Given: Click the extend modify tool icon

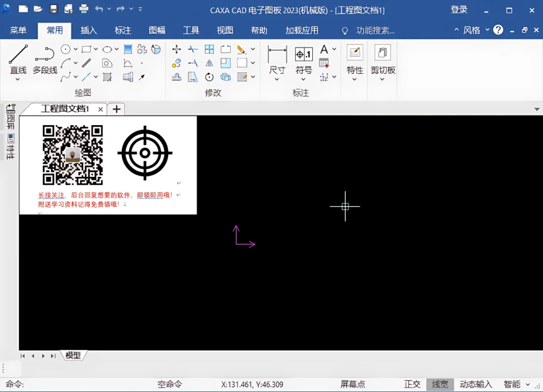Looking at the screenshot, I should point(193,63).
